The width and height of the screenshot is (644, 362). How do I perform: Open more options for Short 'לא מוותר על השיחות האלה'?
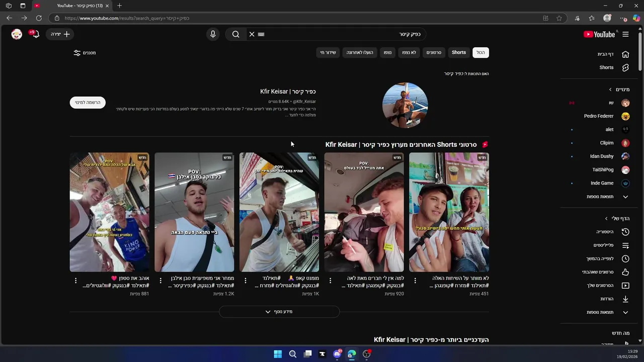click(415, 281)
